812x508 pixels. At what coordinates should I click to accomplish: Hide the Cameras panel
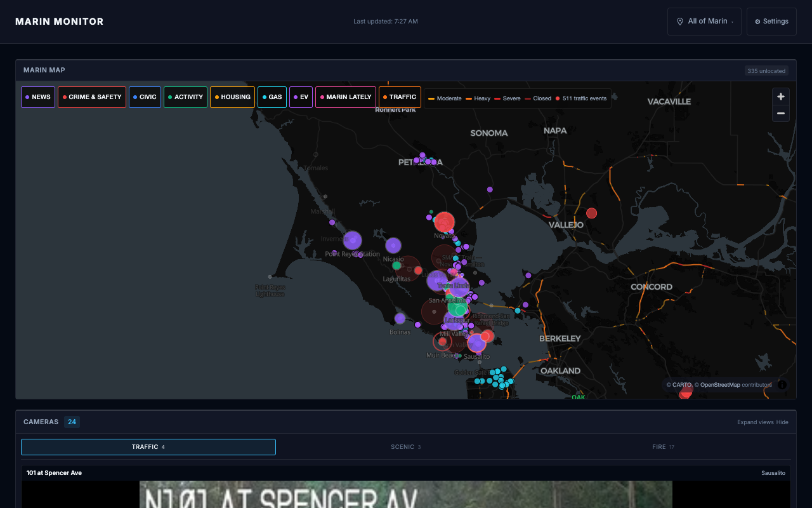pyautogui.click(x=782, y=422)
